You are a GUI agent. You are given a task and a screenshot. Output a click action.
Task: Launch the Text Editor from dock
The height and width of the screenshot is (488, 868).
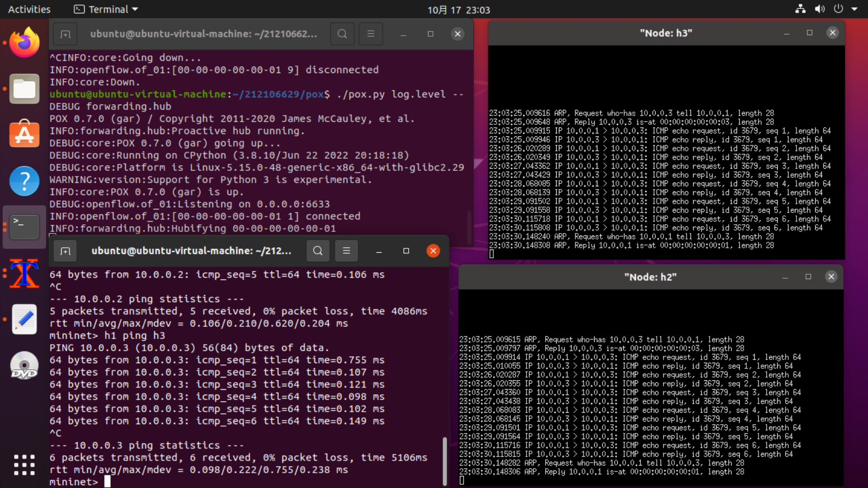tap(24, 319)
